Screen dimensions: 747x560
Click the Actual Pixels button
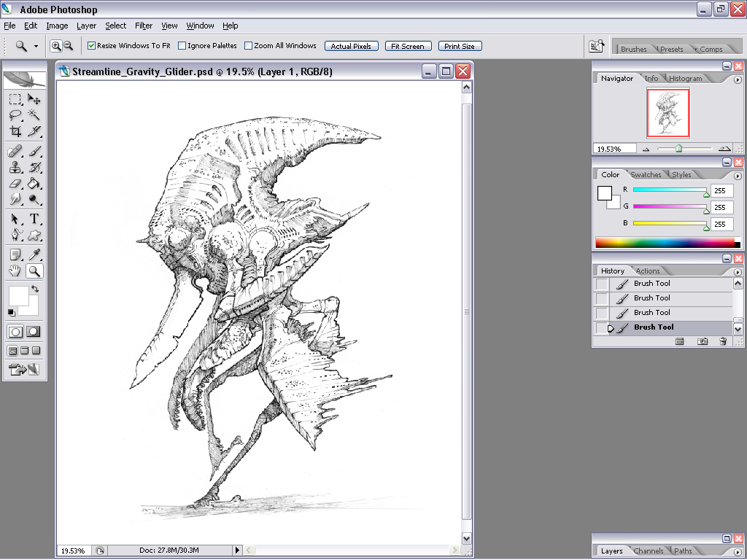coord(351,46)
